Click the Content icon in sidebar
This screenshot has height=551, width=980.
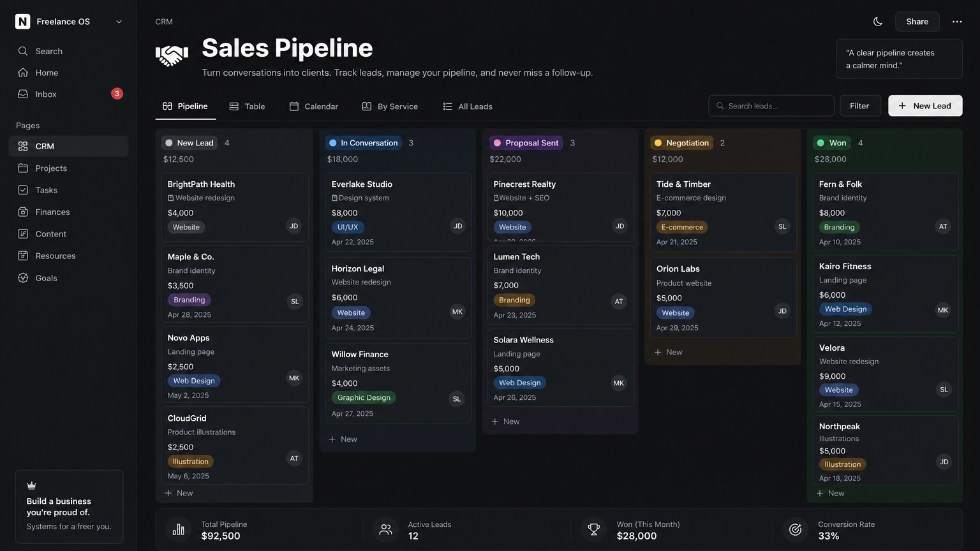pyautogui.click(x=23, y=234)
